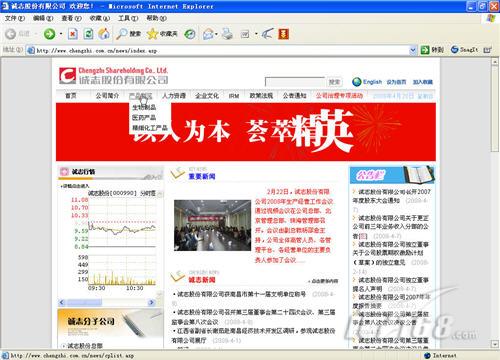Image resolution: width=500 pixels, height=360 pixels.
Task: Click the Search magnifier button
Action: point(128,34)
